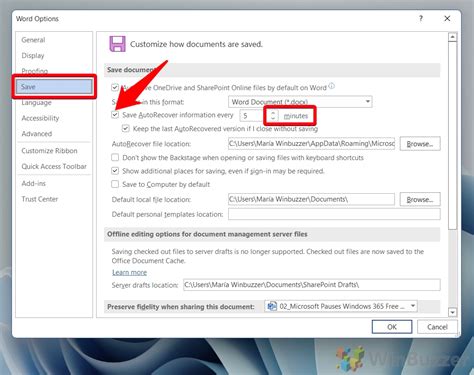Open the Learn more link
Image resolution: width=474 pixels, height=375 pixels.
pos(129,272)
